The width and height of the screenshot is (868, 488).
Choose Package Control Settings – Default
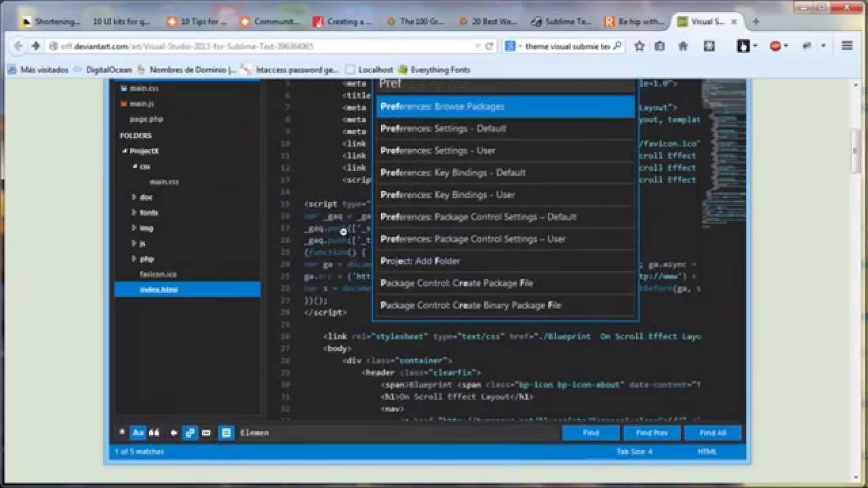(x=505, y=217)
